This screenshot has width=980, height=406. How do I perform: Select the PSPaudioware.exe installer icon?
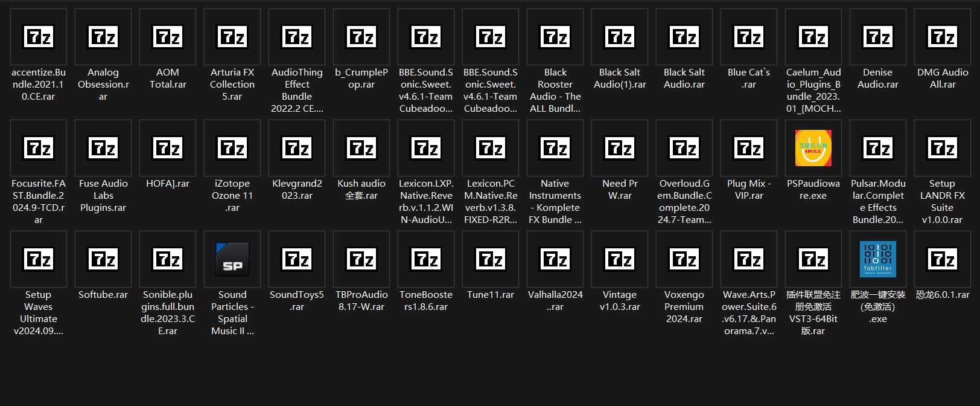(813, 148)
